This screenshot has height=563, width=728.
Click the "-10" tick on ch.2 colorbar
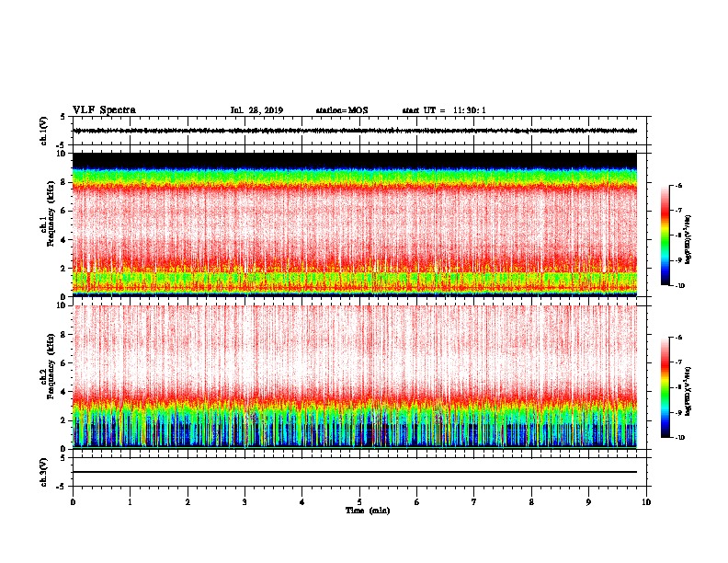(680, 438)
